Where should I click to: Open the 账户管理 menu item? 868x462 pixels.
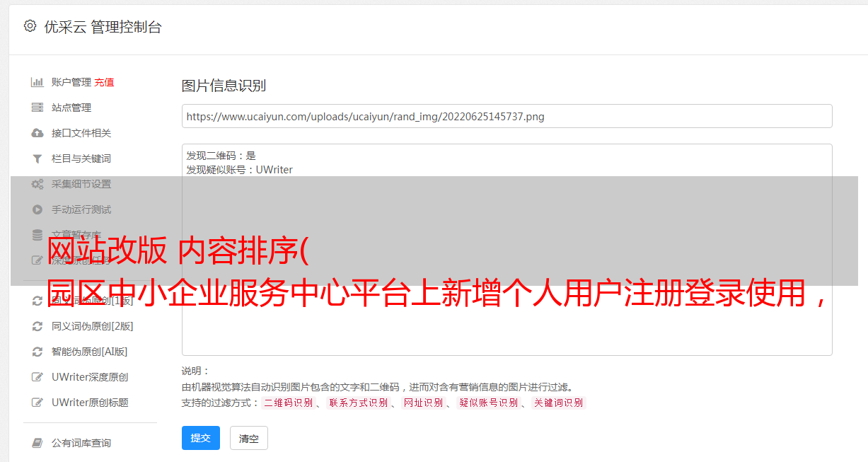[71, 82]
